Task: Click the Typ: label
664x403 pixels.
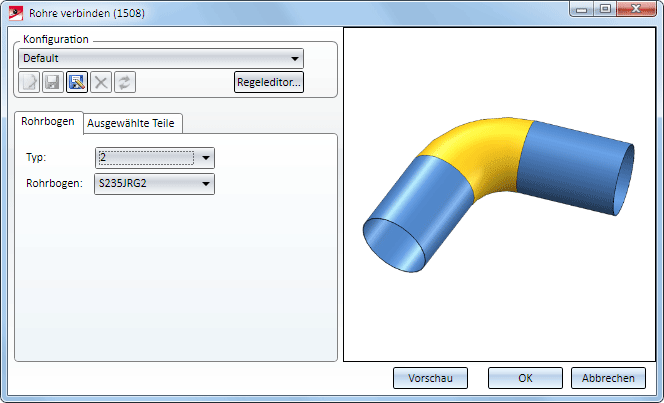Action: point(36,157)
